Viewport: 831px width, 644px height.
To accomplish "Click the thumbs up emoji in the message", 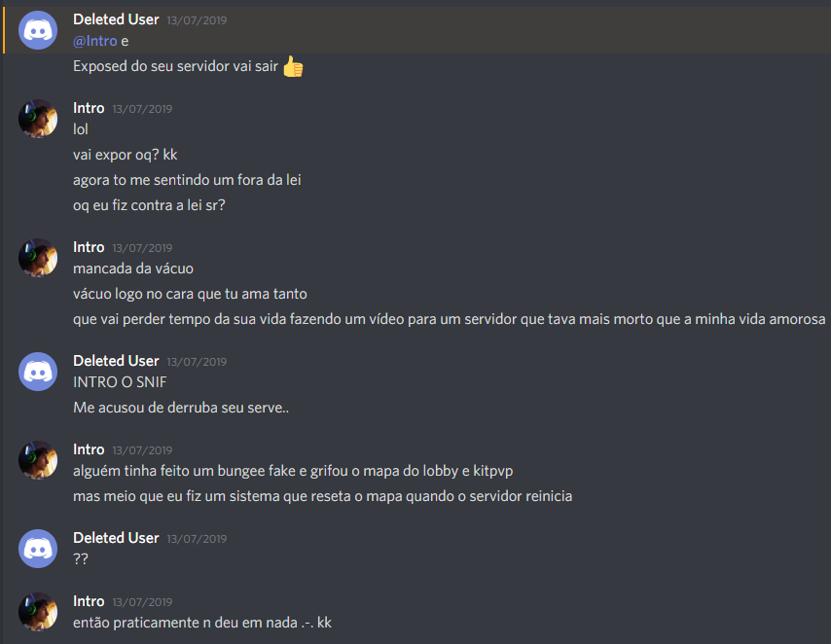I will [293, 67].
